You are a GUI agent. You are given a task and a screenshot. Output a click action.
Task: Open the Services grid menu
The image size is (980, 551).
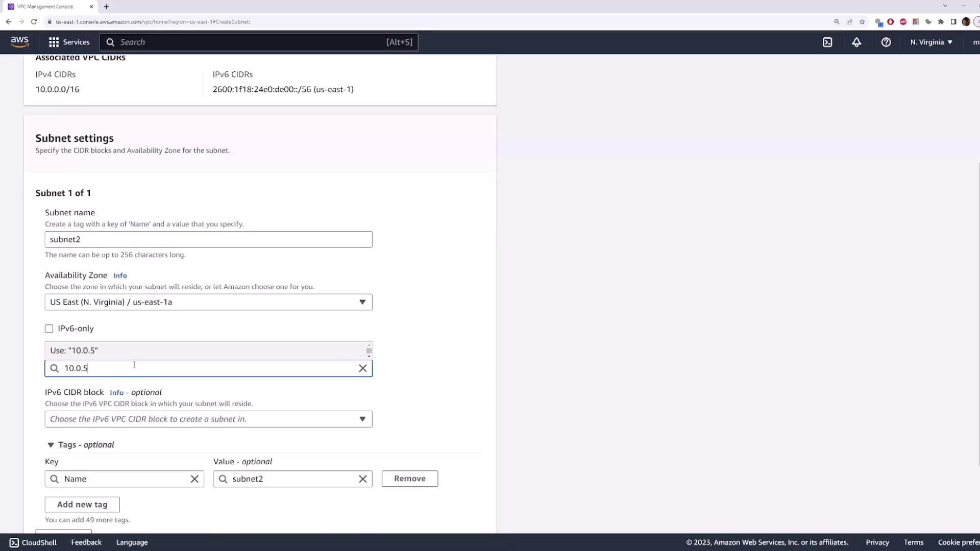coord(69,42)
